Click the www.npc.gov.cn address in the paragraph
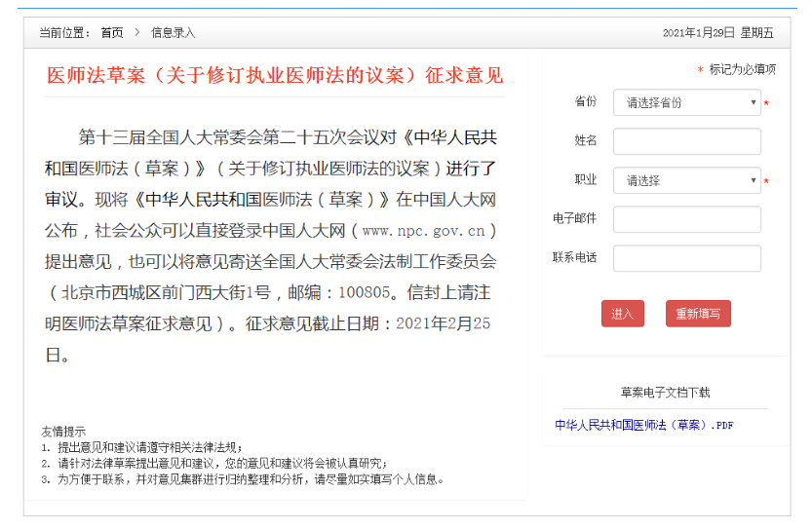Viewport: 812px width, 530px height. click(424, 231)
